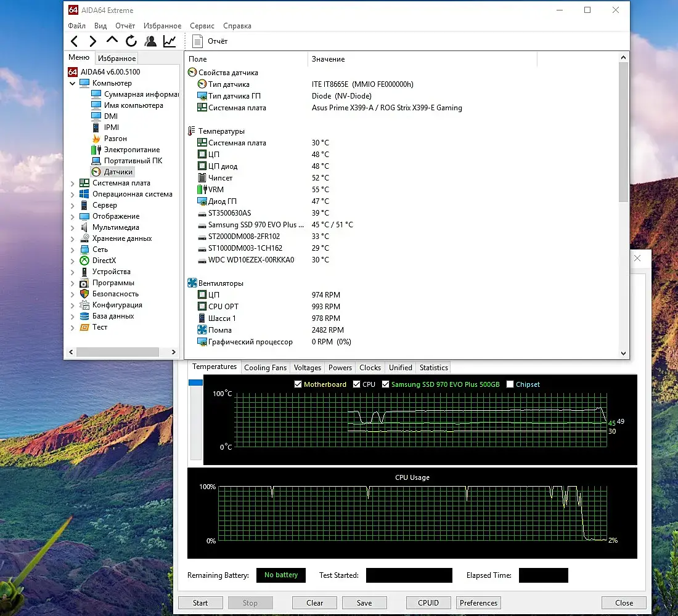Click the Электропитание battery icon
The image size is (678, 616).
pos(96,150)
